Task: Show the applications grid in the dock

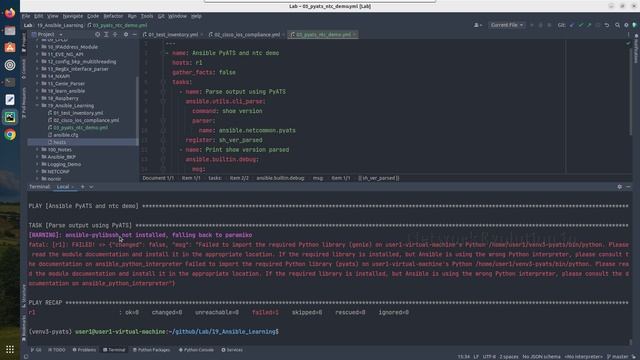Action: tap(10, 349)
